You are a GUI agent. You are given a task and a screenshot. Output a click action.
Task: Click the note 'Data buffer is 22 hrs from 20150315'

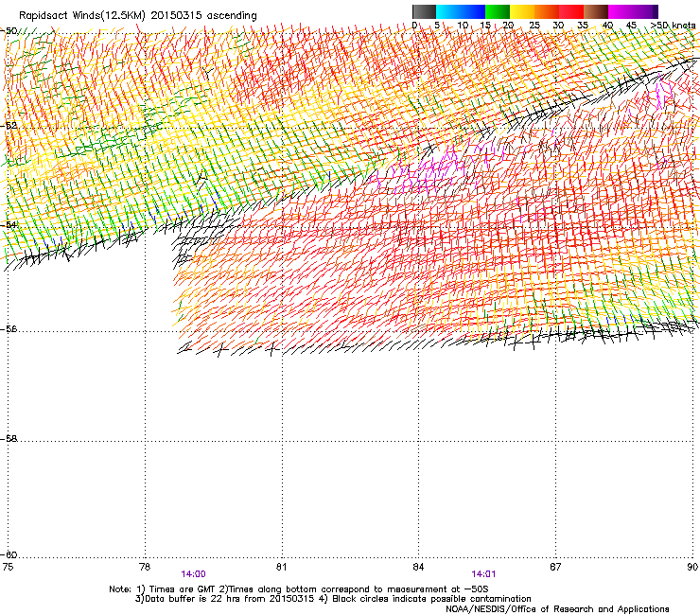point(228,599)
